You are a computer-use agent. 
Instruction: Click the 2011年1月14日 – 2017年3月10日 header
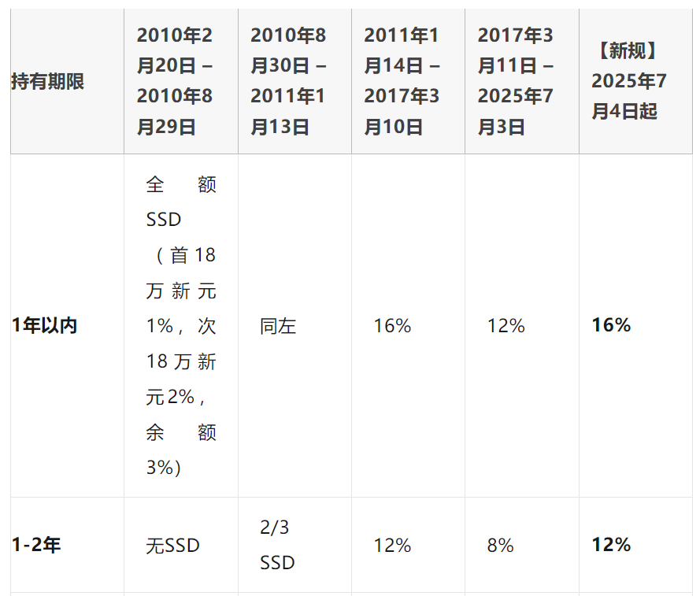[x=402, y=81]
